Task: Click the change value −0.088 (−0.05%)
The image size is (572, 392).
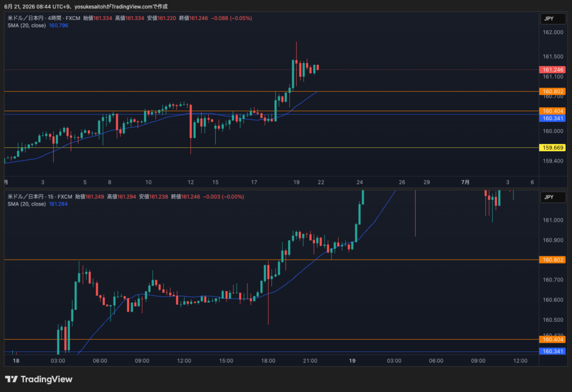Action: 231,18
